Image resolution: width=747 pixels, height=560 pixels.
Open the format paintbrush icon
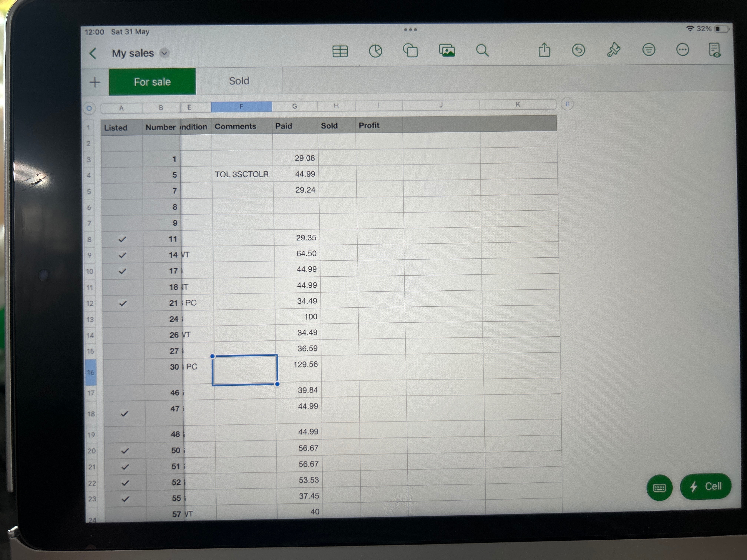point(613,50)
